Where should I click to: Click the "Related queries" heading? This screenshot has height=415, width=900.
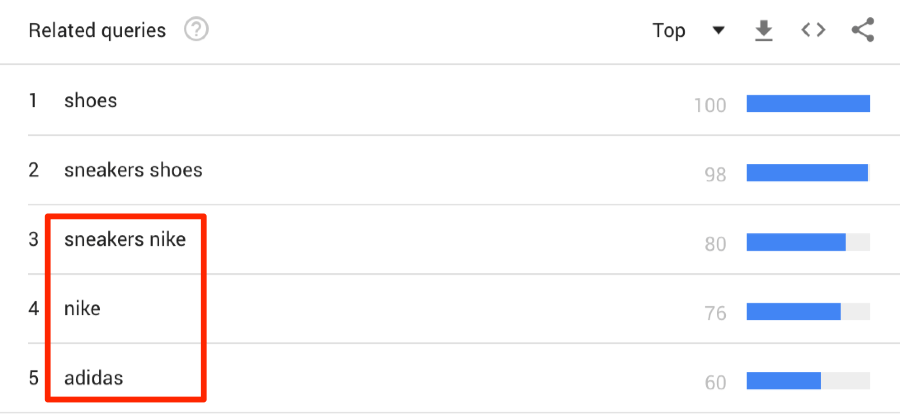97,31
